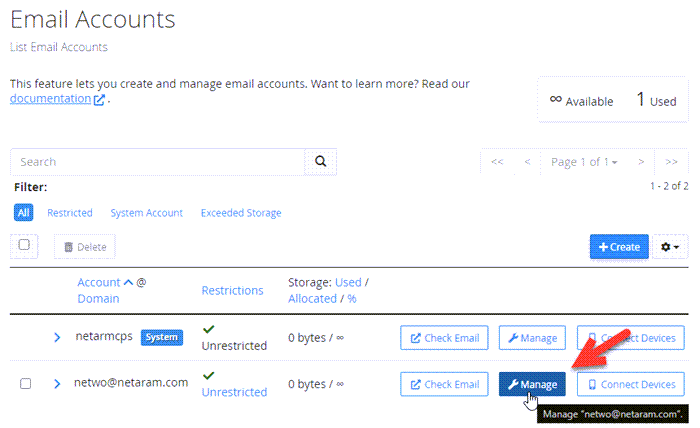Click the blue Create button
Image resolution: width=700 pixels, height=428 pixels.
(619, 247)
